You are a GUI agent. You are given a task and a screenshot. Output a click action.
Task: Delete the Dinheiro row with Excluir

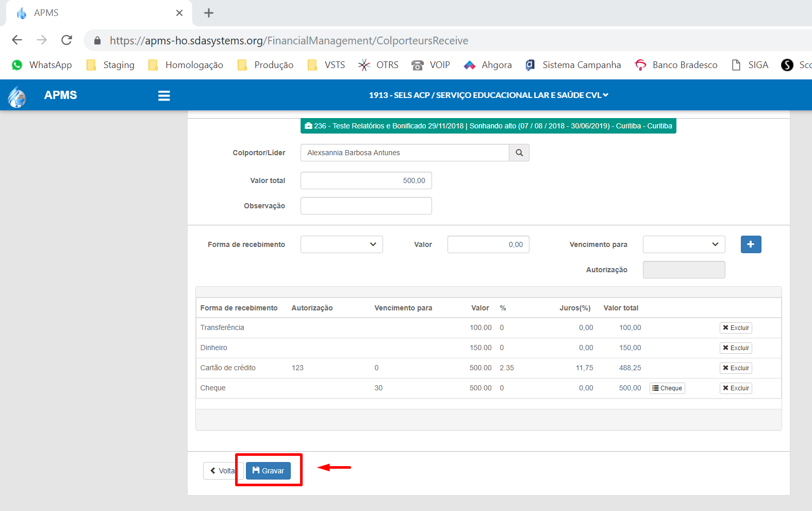click(736, 348)
